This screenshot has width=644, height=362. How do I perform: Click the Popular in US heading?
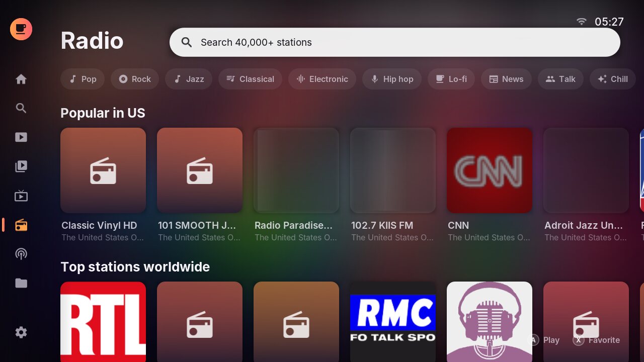pyautogui.click(x=103, y=113)
